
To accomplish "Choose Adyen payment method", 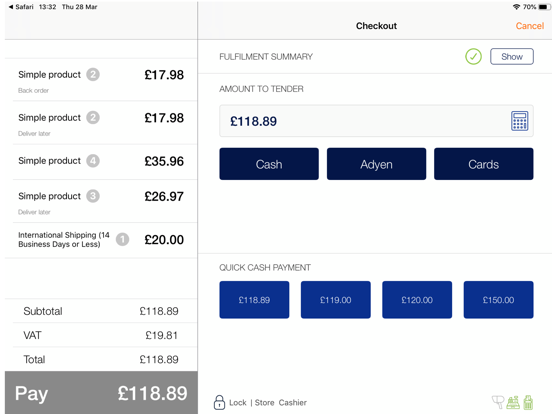I will tap(376, 164).
